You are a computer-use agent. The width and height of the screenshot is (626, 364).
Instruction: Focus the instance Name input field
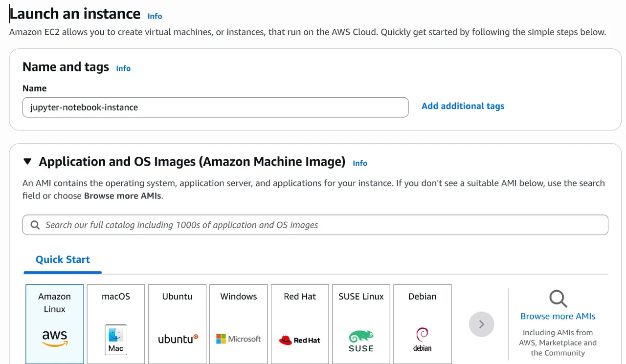(x=215, y=107)
